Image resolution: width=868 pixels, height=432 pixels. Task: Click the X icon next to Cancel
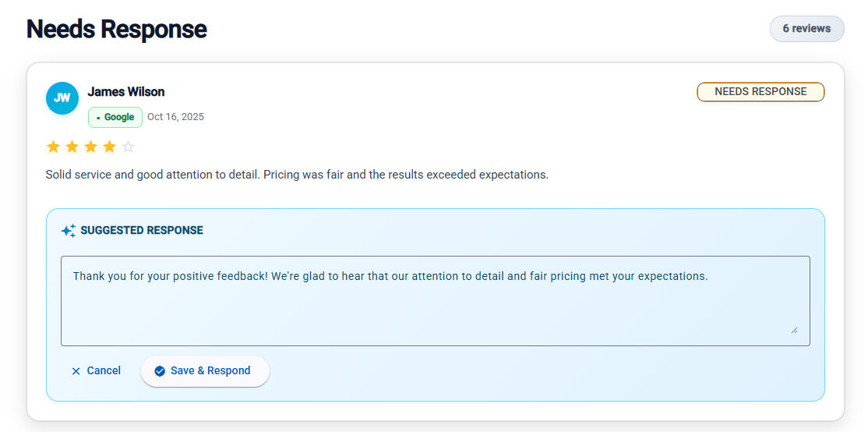pyautogui.click(x=76, y=371)
